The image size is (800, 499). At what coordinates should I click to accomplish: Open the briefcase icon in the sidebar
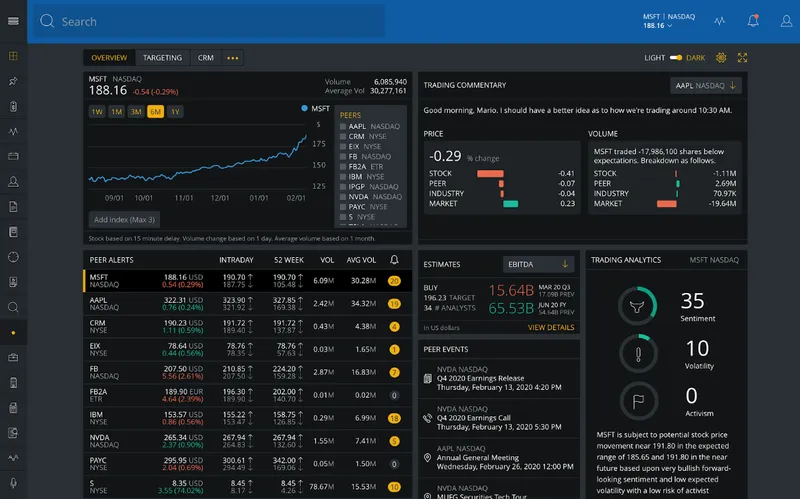13,358
